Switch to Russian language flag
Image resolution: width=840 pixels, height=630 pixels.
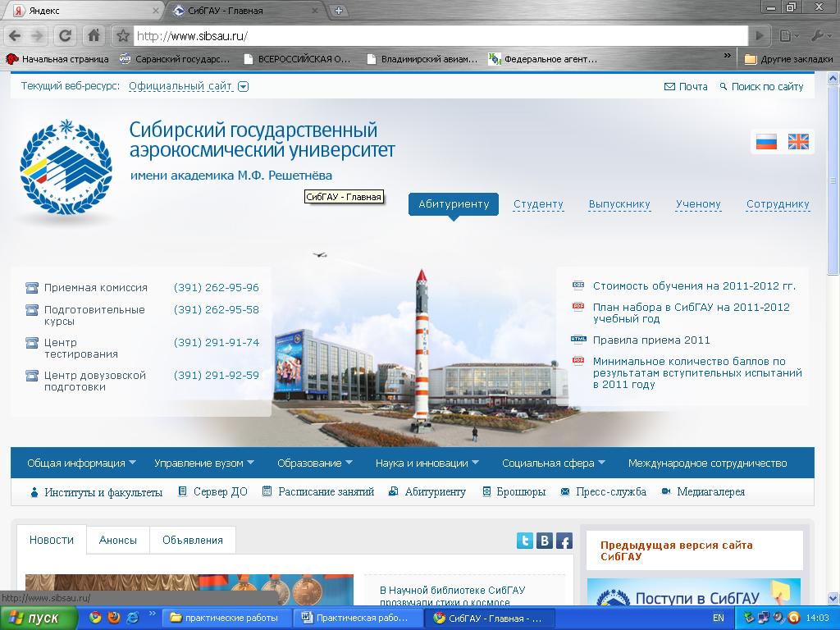pyautogui.click(x=766, y=142)
